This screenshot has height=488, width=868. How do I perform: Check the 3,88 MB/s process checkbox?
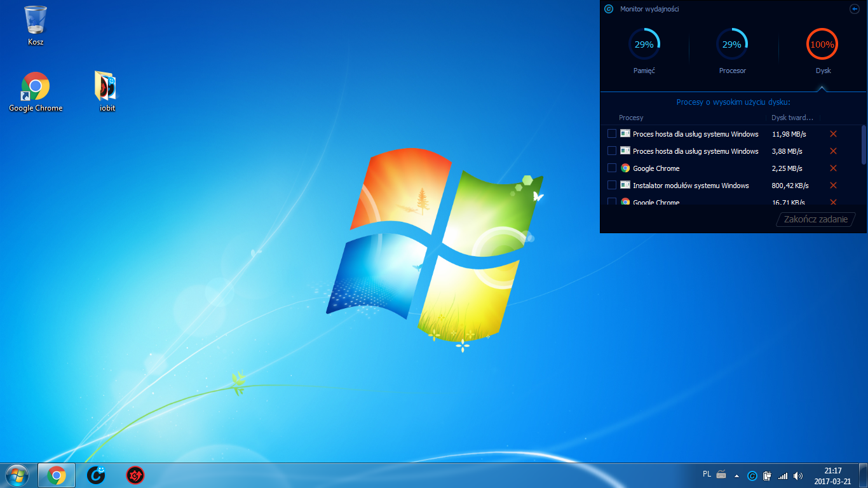point(612,151)
